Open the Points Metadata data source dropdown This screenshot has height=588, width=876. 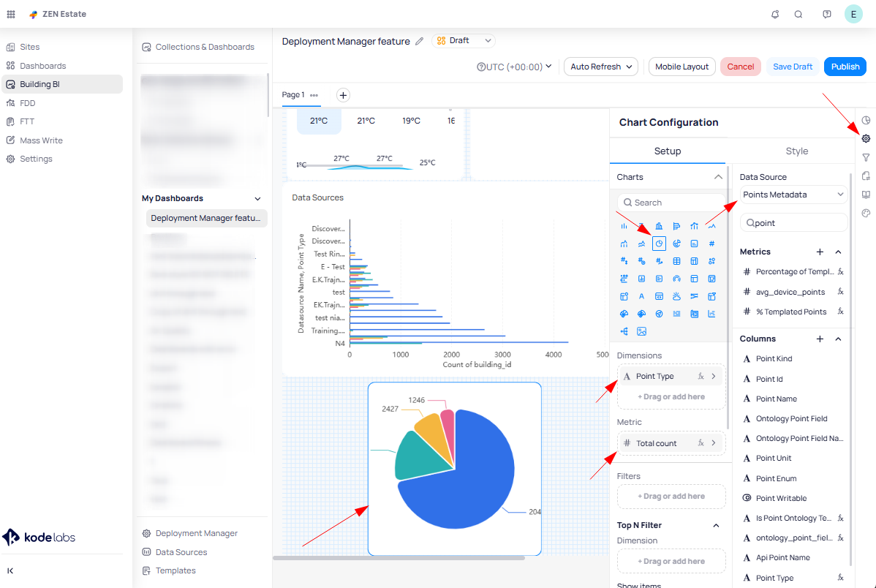(793, 195)
